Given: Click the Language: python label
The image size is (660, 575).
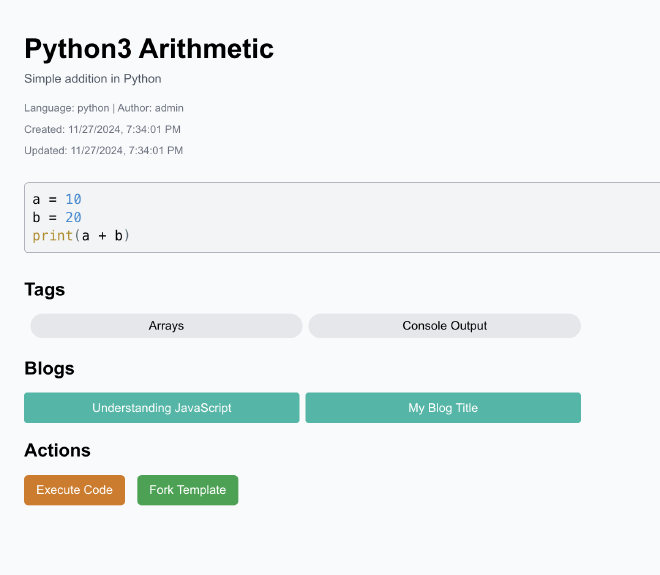Looking at the screenshot, I should 67,108.
